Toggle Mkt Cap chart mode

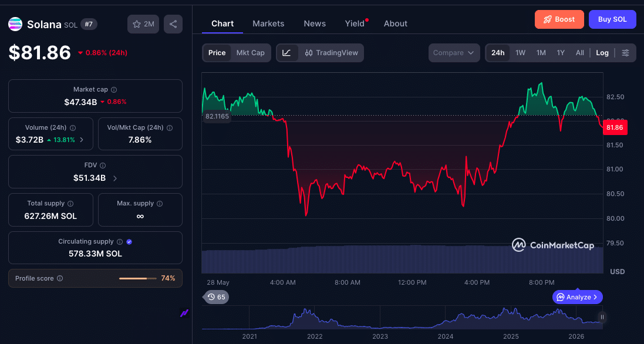coord(251,53)
